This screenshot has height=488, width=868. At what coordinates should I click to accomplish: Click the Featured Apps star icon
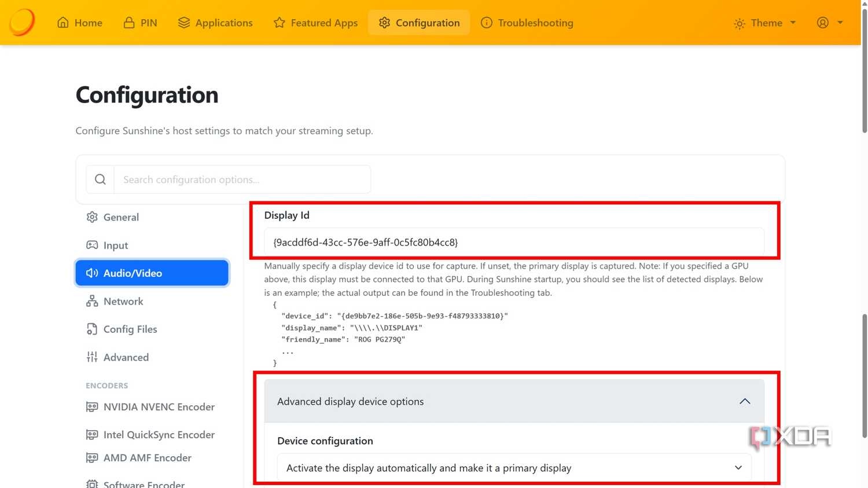(x=279, y=23)
